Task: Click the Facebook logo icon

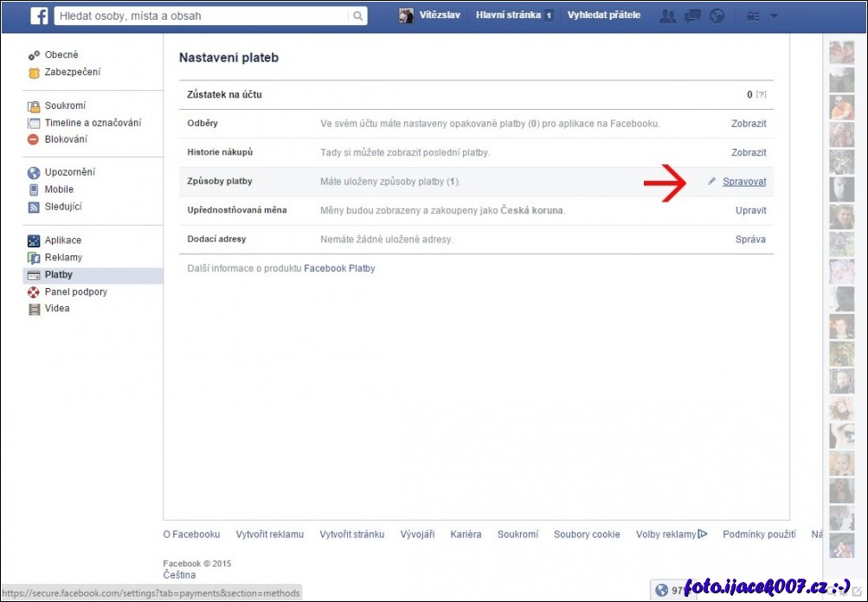Action: (x=39, y=16)
